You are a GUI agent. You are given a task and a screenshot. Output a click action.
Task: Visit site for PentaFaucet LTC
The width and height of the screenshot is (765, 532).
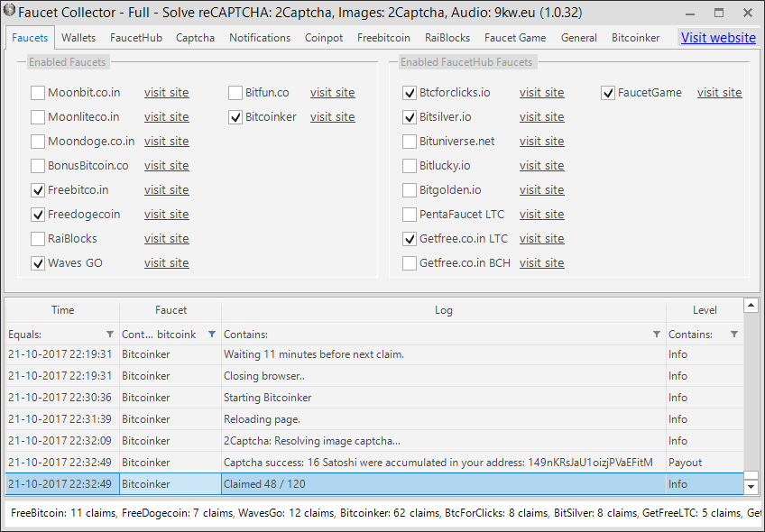tap(541, 215)
